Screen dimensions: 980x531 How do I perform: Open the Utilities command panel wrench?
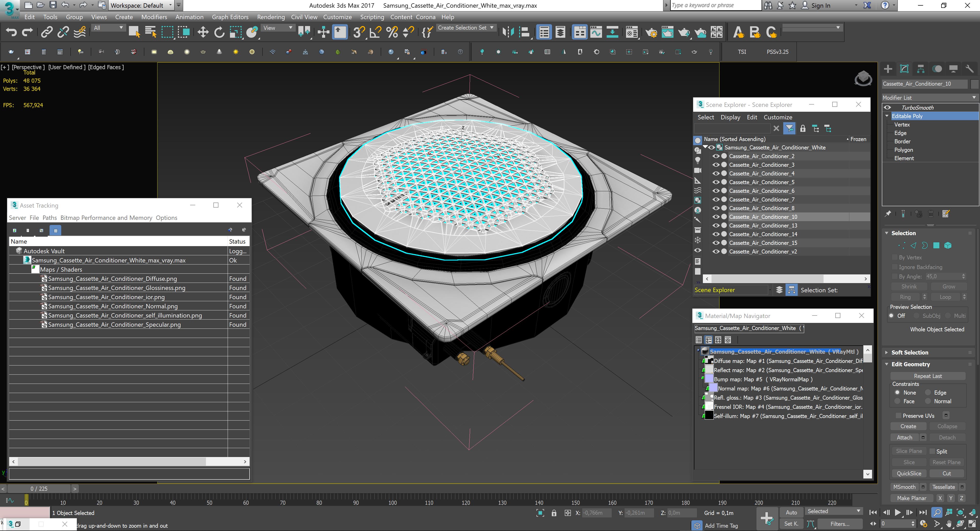pos(969,69)
